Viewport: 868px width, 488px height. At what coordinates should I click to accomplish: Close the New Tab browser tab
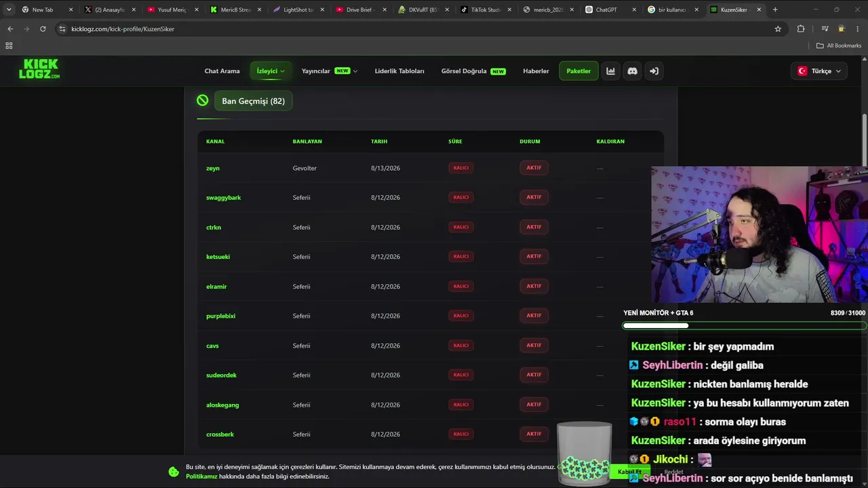click(71, 9)
